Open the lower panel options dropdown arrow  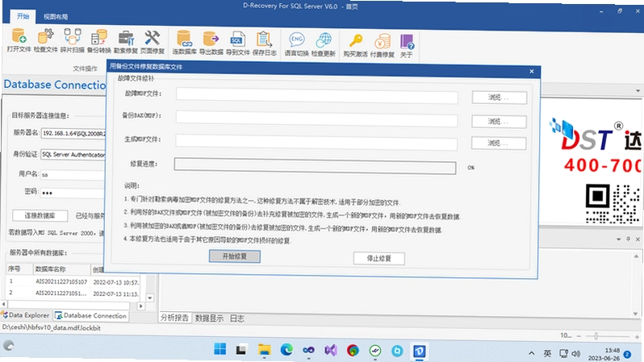pyautogui.click(x=618, y=239)
